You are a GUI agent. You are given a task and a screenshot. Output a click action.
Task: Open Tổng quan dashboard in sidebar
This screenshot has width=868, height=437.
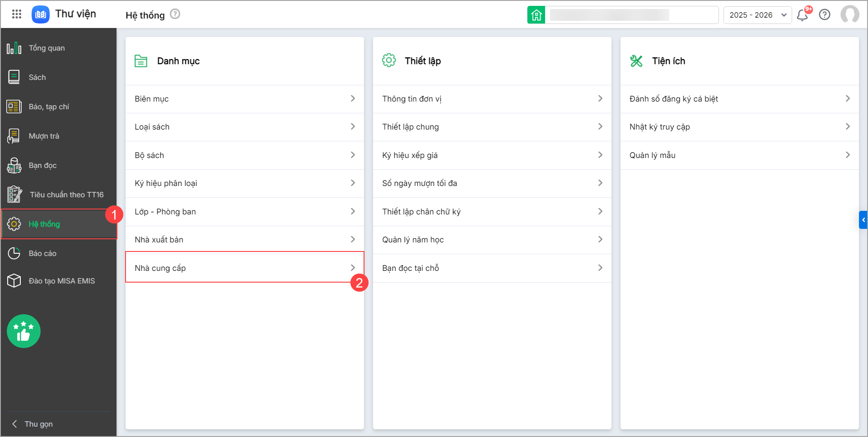pos(47,48)
